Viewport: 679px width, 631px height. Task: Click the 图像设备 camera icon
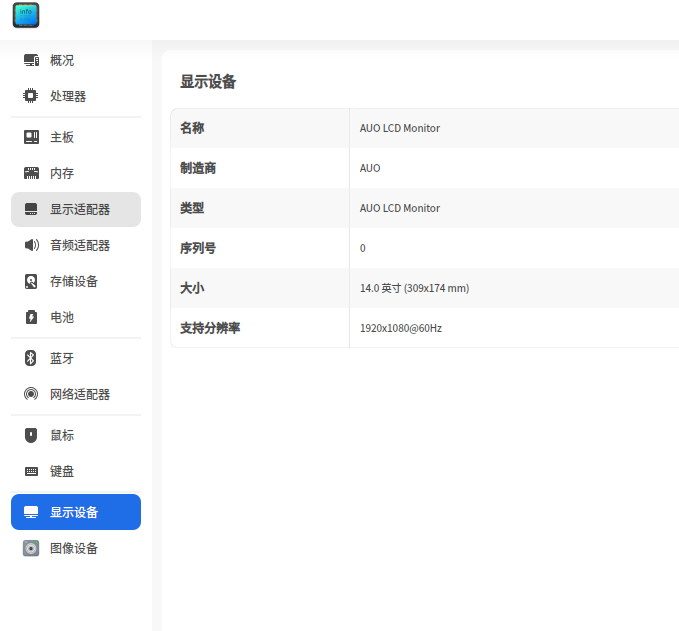click(31, 548)
